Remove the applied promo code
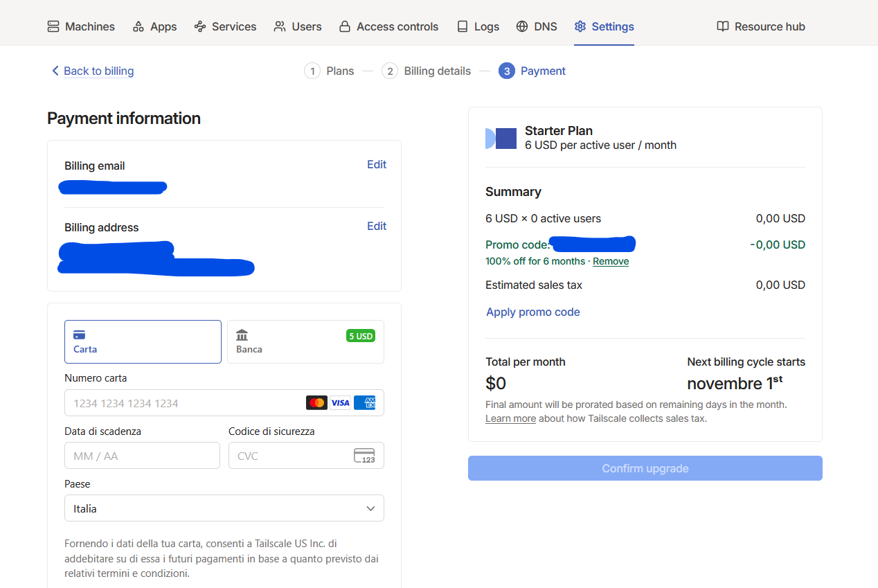 pyautogui.click(x=611, y=261)
